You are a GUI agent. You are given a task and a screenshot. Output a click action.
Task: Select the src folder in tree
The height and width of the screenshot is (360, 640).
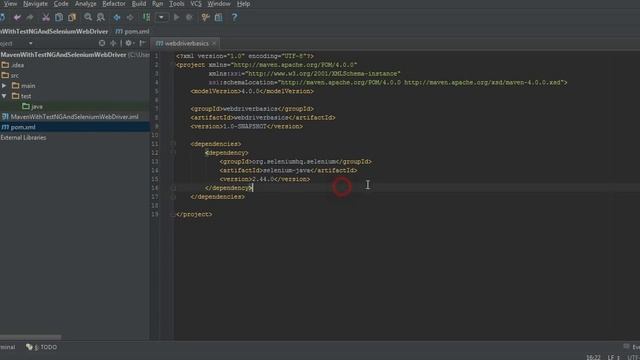click(x=14, y=76)
